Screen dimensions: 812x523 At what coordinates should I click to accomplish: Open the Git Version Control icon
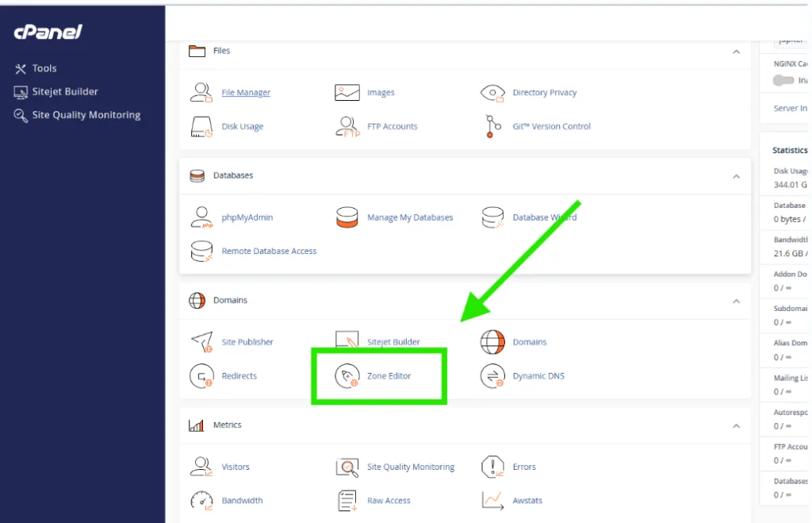[x=493, y=126]
